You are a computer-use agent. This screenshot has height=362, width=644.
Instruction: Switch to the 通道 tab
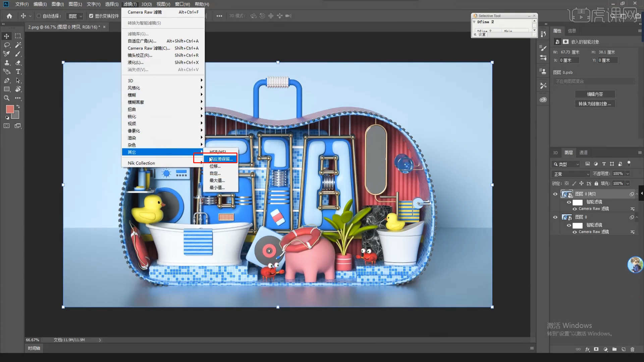[x=583, y=153]
